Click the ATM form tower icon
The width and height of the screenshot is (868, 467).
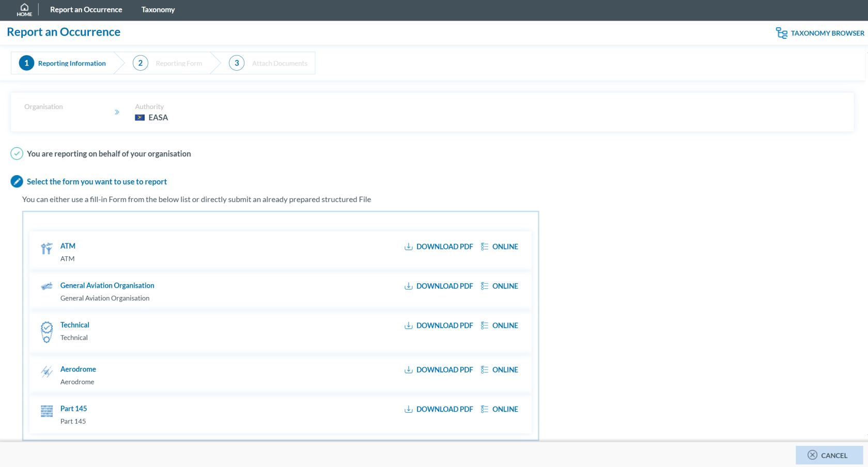tap(47, 248)
